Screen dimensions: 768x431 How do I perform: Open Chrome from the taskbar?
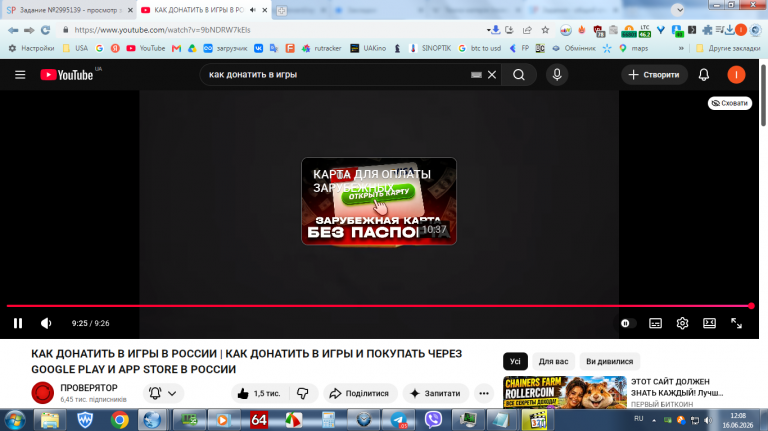point(120,420)
